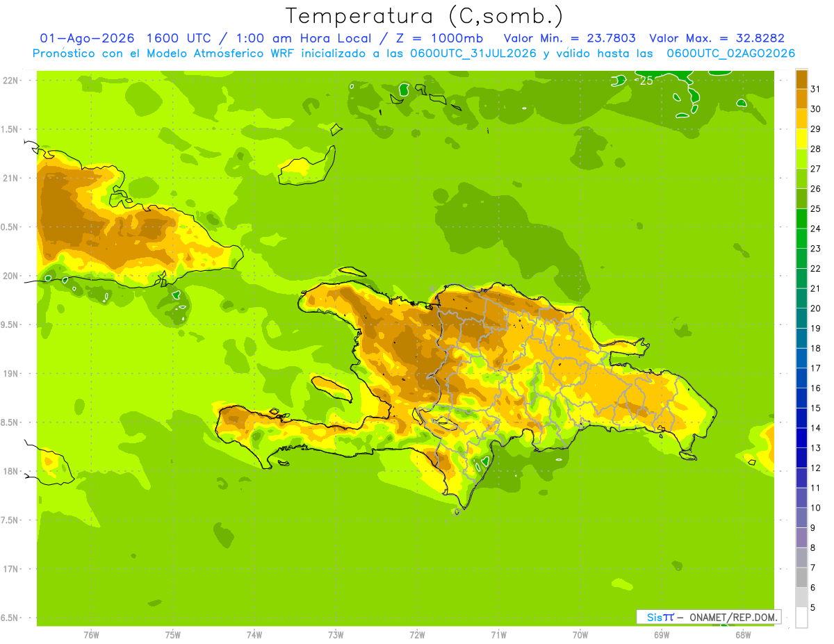Click the '25' contour label on map
The image size is (834, 644).
(646, 81)
